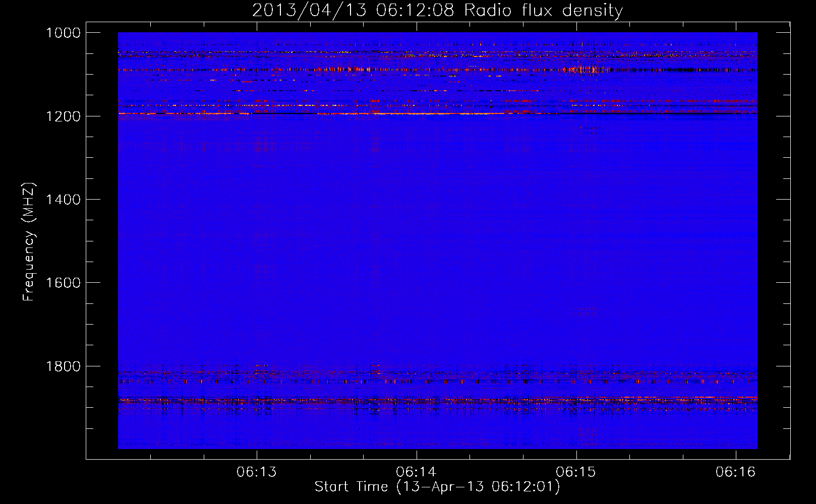Click the 06:16 time tick label
This screenshot has height=504, width=816.
tap(736, 472)
